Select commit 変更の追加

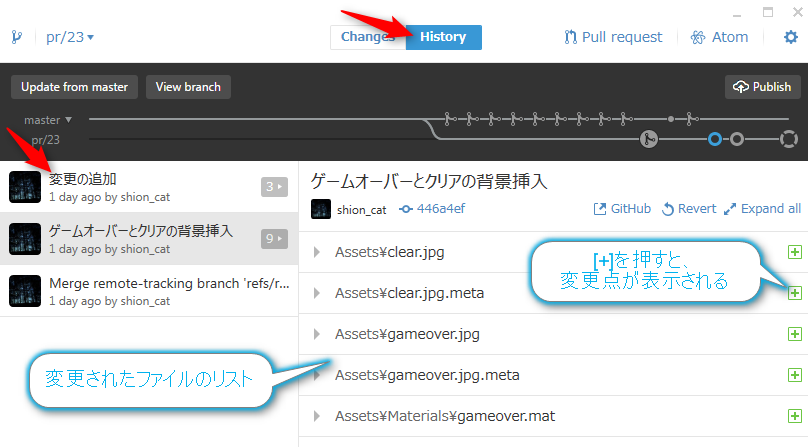coord(149,187)
